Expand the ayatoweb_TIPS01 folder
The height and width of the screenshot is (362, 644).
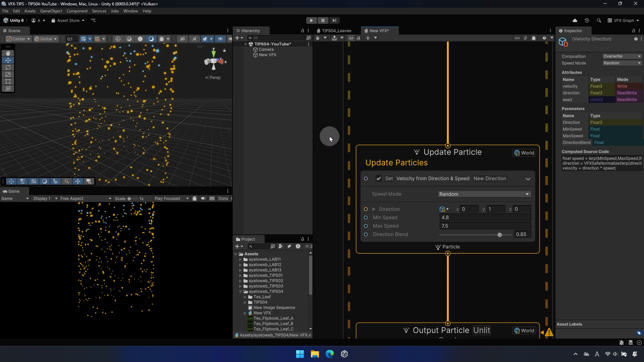240,276
